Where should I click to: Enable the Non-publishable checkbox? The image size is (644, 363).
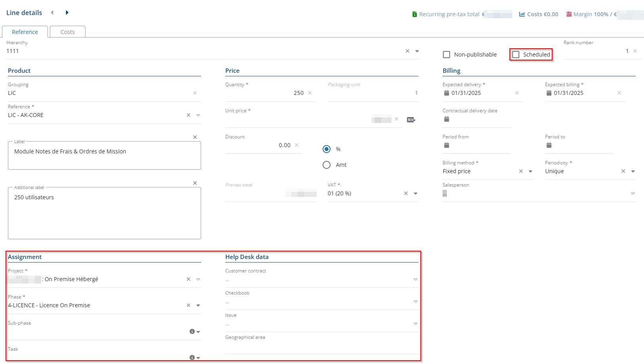pos(446,55)
